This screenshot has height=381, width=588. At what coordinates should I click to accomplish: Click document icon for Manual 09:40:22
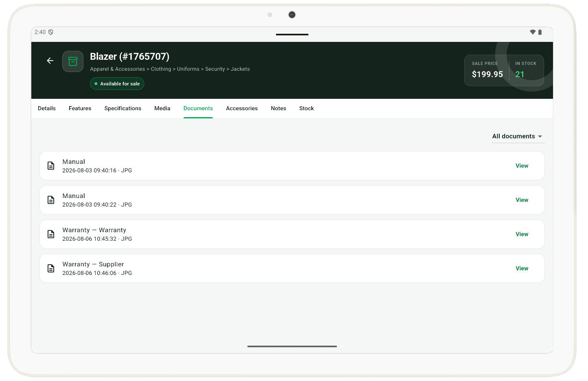click(51, 200)
